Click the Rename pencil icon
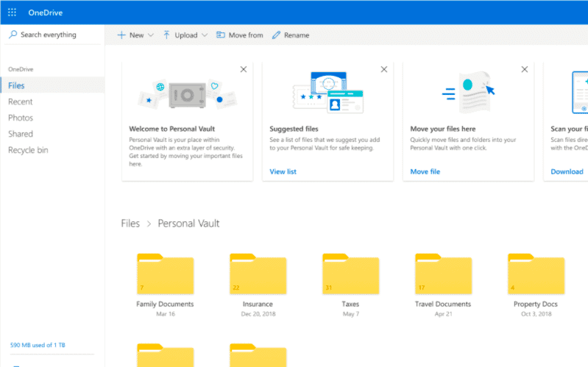 [276, 35]
